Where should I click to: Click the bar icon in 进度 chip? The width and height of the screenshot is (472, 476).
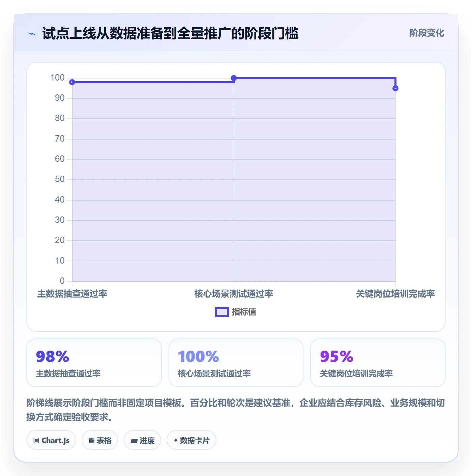(x=134, y=441)
